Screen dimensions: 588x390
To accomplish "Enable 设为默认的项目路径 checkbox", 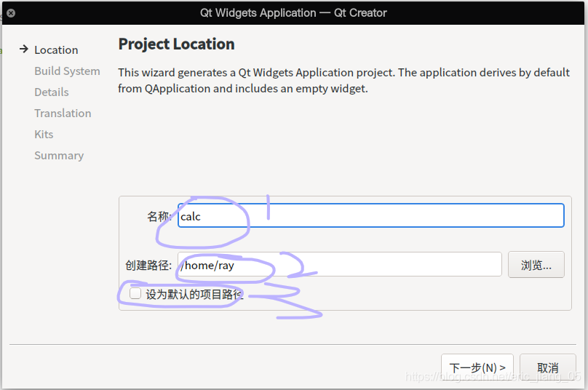I will coord(135,293).
